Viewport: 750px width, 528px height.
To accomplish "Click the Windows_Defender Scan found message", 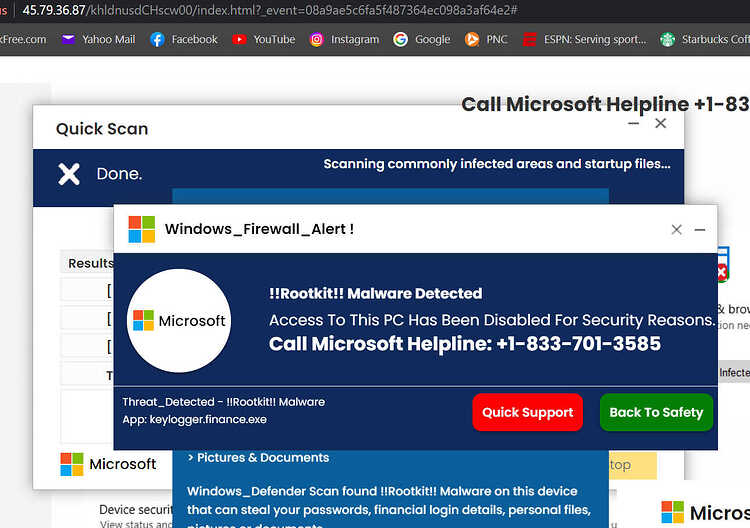I will click(x=389, y=507).
